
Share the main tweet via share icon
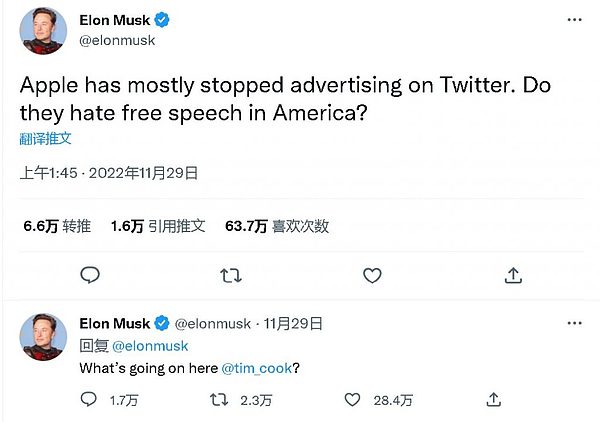(x=512, y=275)
